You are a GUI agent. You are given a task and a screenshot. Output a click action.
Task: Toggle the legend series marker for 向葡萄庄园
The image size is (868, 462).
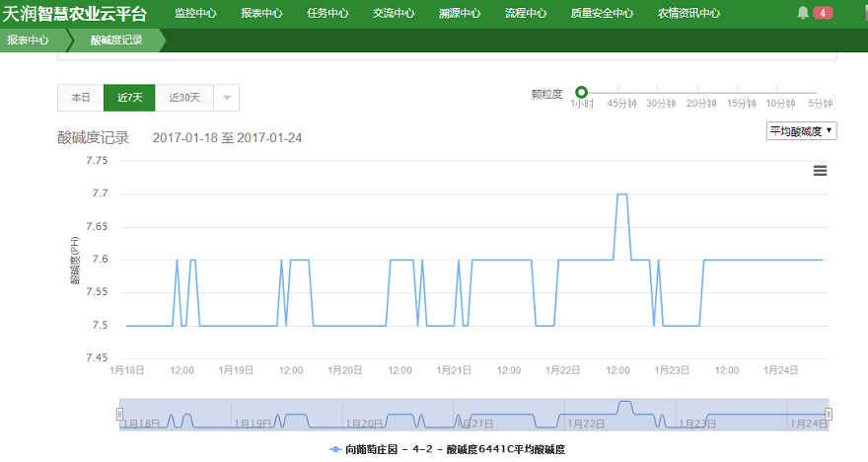336,449
